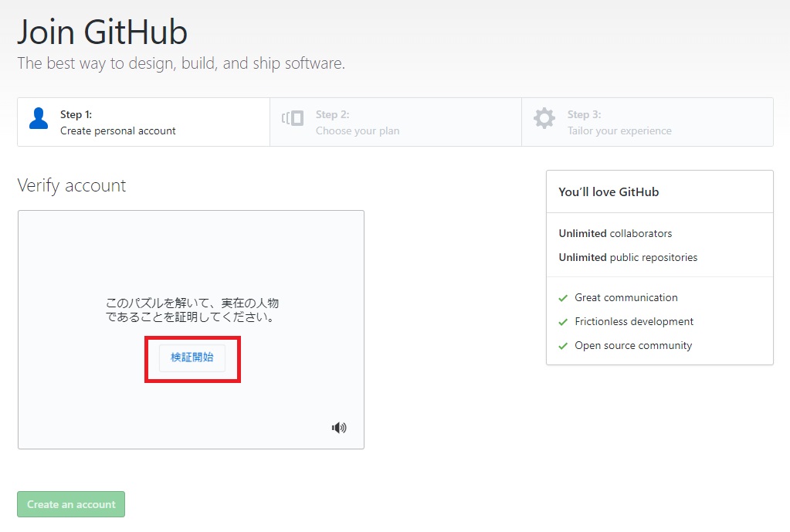The width and height of the screenshot is (790, 532).
Task: Click the checkmark beside Great communication
Action: [x=563, y=298]
